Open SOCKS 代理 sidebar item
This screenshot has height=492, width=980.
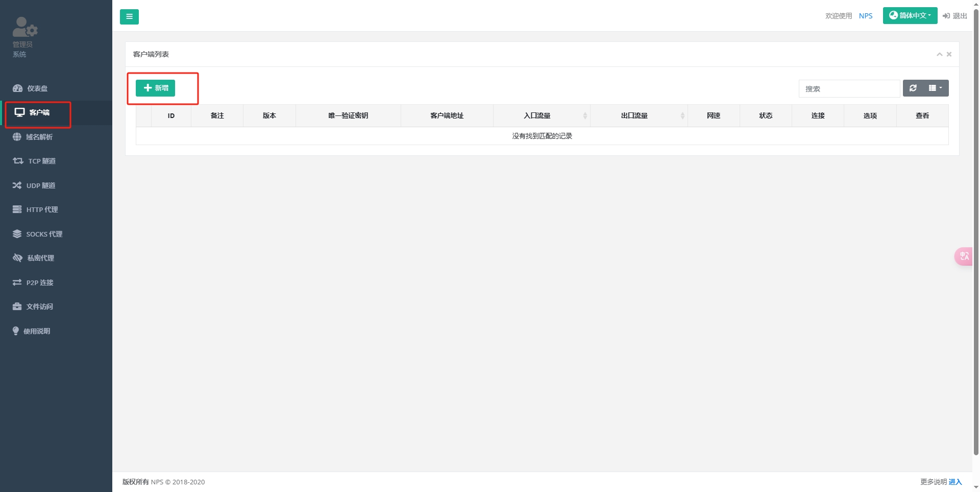tap(44, 234)
